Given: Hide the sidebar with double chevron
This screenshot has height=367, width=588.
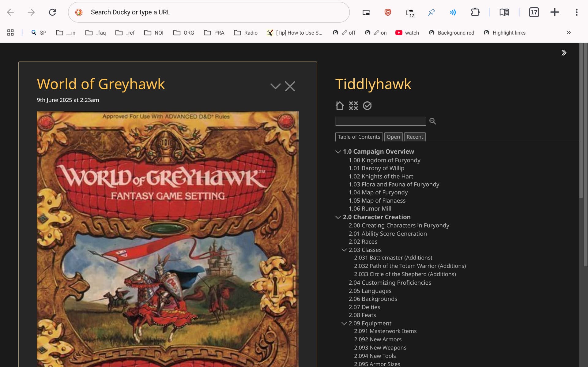Looking at the screenshot, I should pyautogui.click(x=563, y=53).
